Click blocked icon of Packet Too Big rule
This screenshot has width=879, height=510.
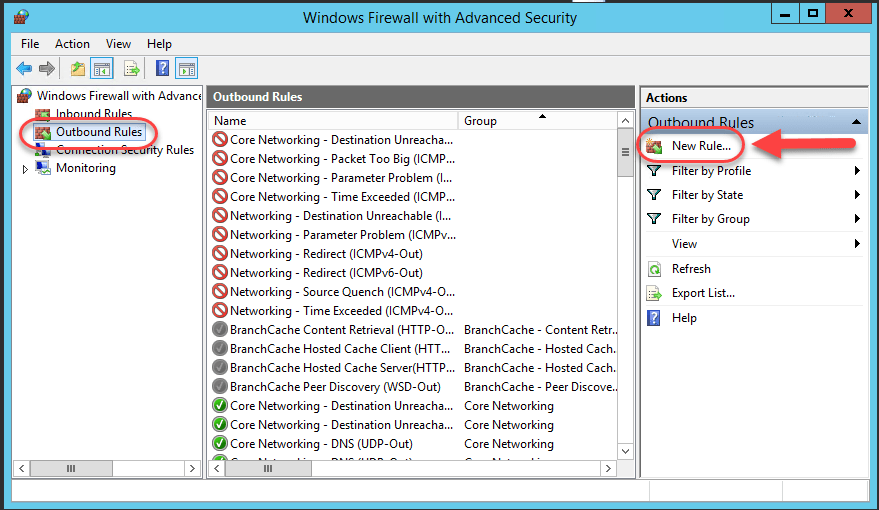pyautogui.click(x=220, y=159)
